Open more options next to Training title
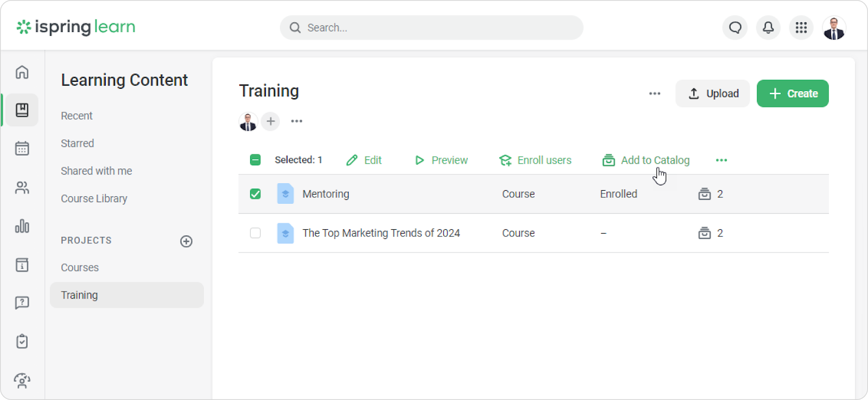This screenshot has height=400, width=868. point(655,94)
